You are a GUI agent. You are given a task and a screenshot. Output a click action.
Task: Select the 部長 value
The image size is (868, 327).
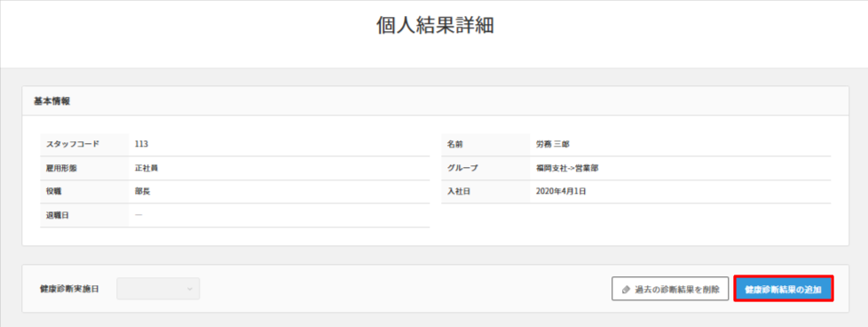(x=142, y=191)
